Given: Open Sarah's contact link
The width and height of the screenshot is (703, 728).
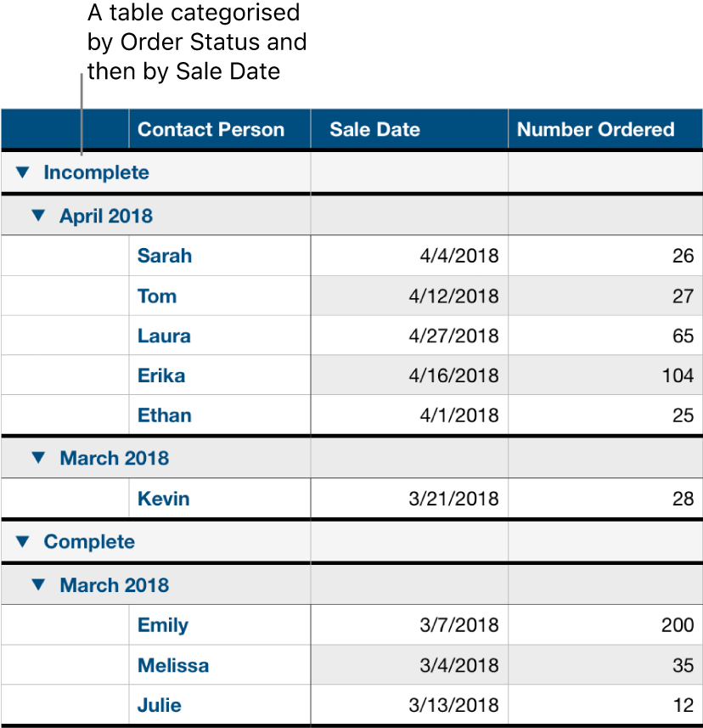Looking at the screenshot, I should 164,256.
